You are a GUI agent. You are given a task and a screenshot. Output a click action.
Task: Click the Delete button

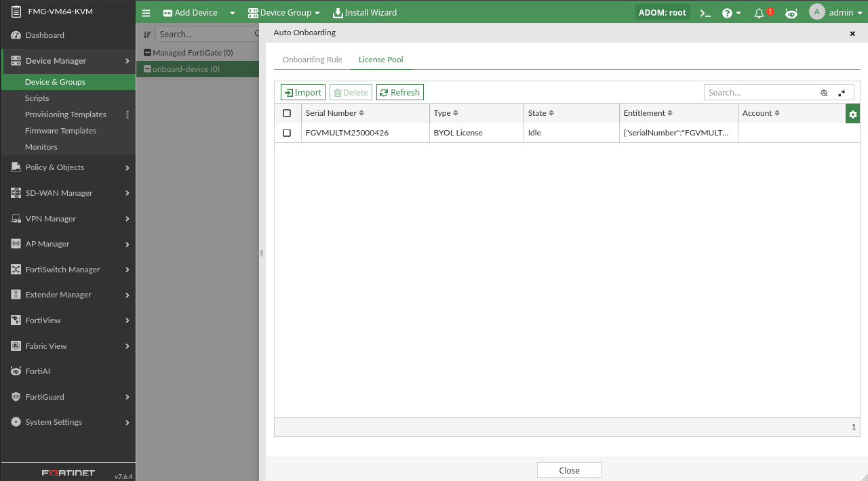coord(351,93)
